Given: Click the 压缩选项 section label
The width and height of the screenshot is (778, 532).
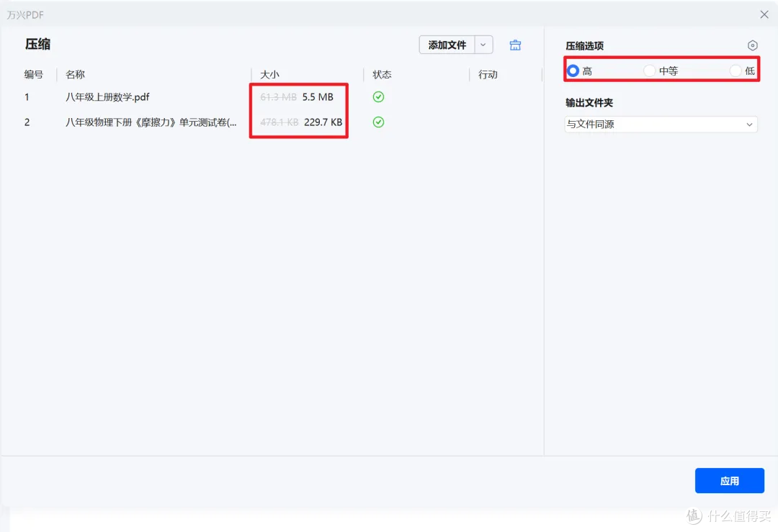Looking at the screenshot, I should (x=584, y=45).
